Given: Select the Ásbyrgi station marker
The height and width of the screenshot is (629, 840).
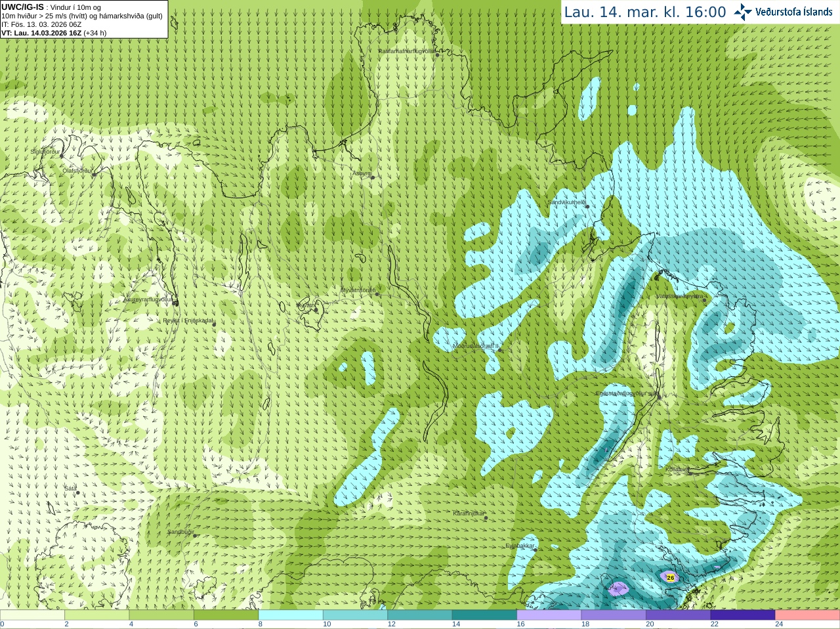Looking at the screenshot, I should 373,177.
